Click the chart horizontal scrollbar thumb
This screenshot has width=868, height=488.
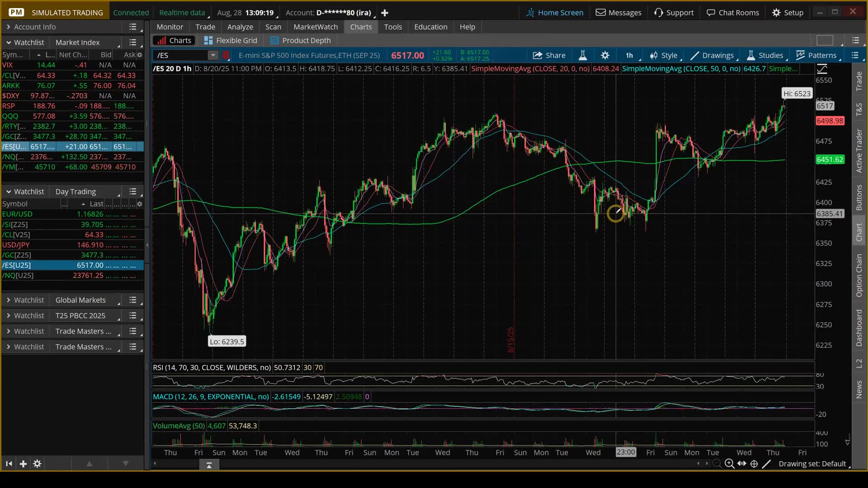209,465
